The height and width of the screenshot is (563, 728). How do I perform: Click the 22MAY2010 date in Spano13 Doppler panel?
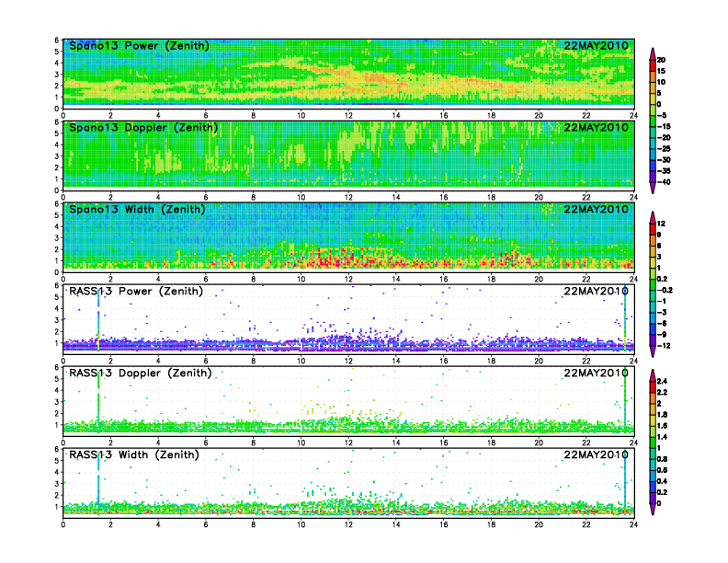[597, 128]
